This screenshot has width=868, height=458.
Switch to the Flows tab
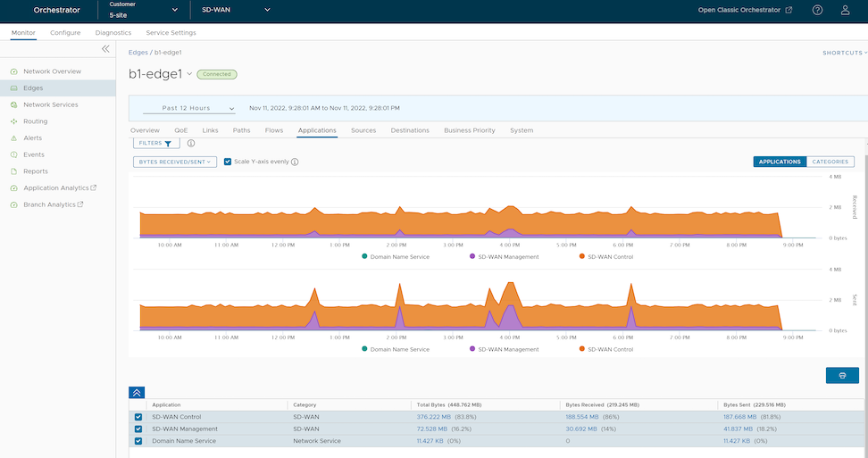(x=273, y=130)
